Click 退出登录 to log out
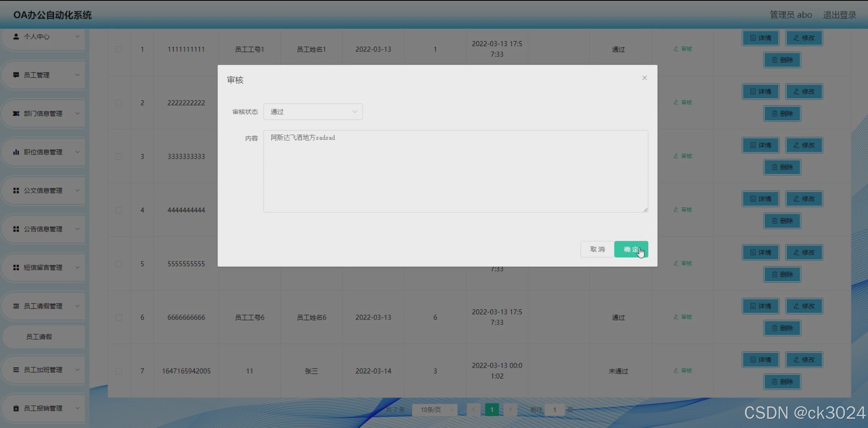 coord(839,15)
